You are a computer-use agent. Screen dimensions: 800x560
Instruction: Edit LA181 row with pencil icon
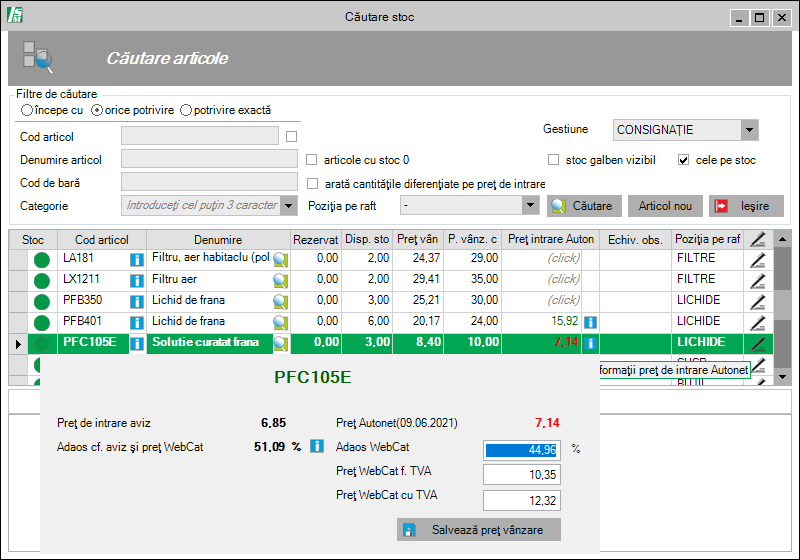(758, 260)
